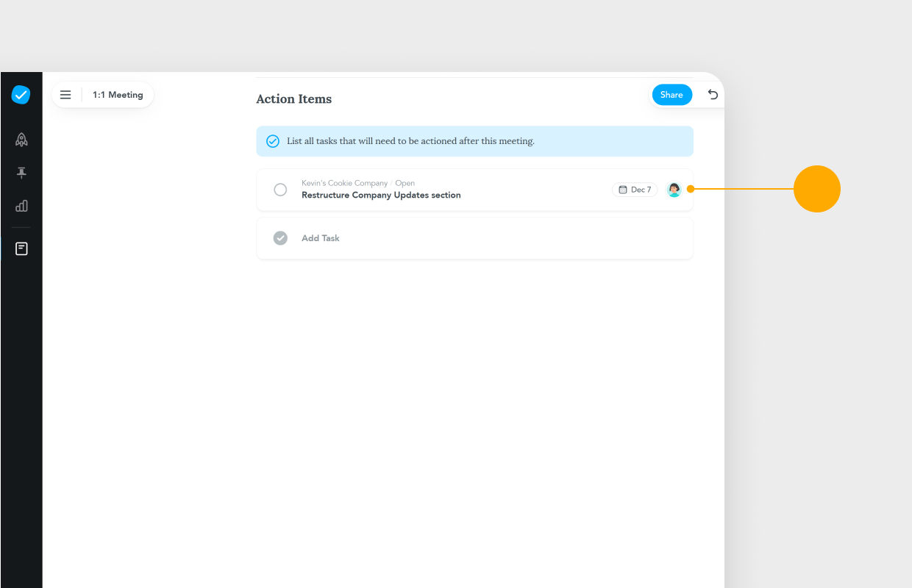Select the Restructure Company Updates section task text
Screen dimensions: 912x588
tap(381, 195)
